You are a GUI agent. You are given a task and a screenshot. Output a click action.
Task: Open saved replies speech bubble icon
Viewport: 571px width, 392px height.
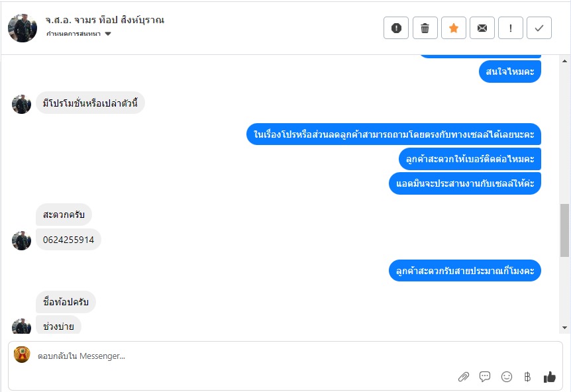point(485,377)
